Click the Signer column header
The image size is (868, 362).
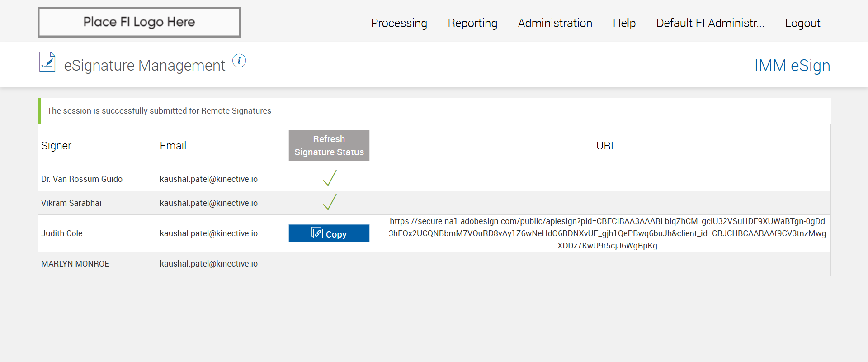(56, 146)
